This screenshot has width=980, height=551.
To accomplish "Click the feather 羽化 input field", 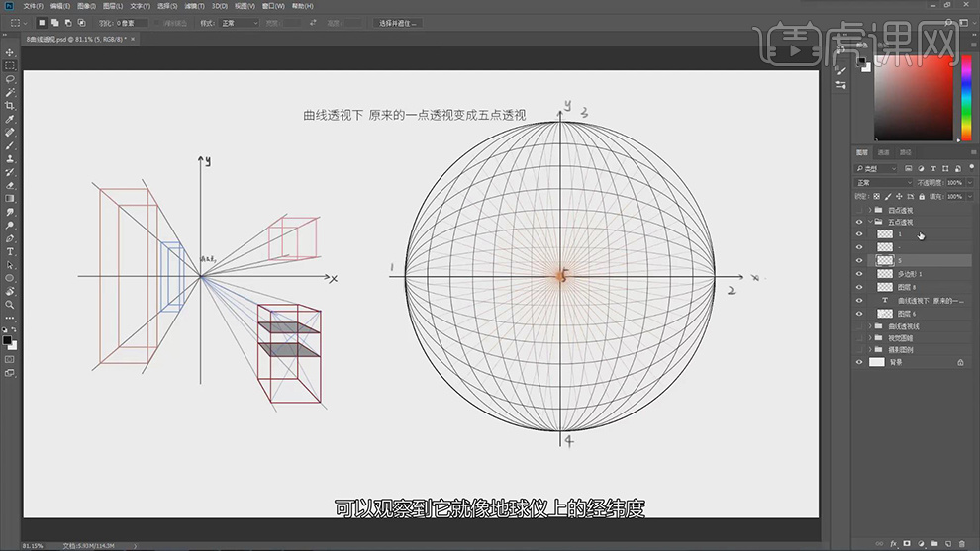I will coord(132,23).
